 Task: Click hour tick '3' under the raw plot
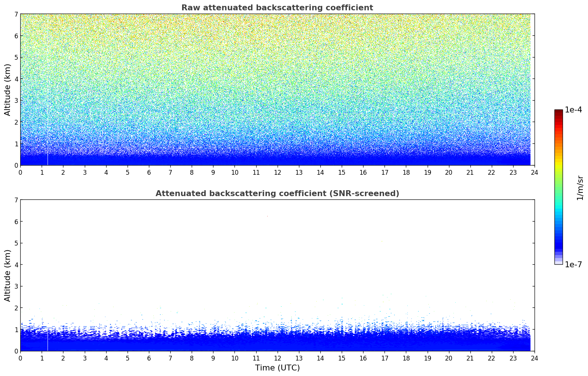click(84, 172)
